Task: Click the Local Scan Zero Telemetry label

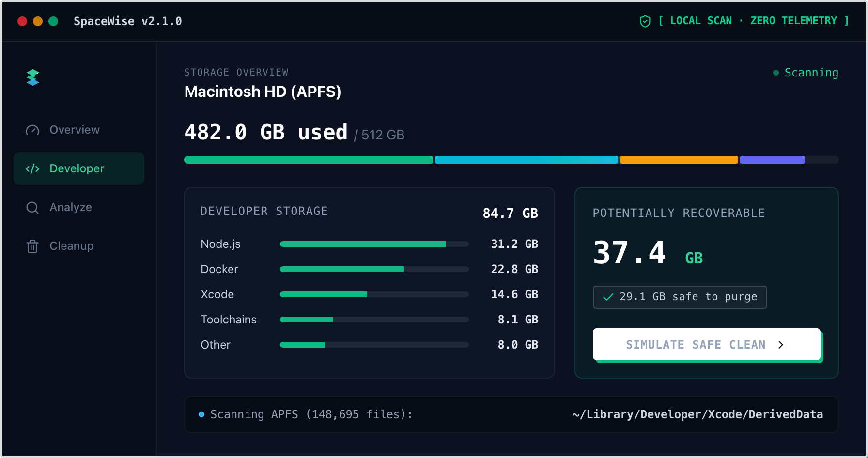Action: 753,21
